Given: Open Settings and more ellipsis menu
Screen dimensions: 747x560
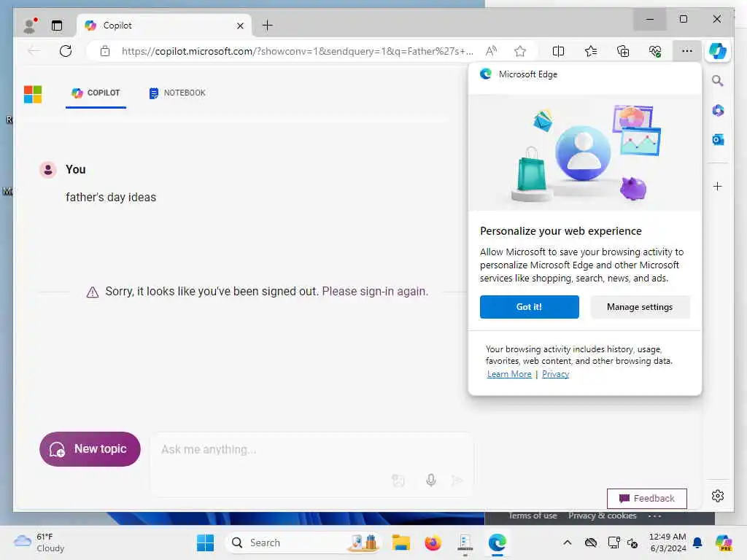Looking at the screenshot, I should click(687, 51).
